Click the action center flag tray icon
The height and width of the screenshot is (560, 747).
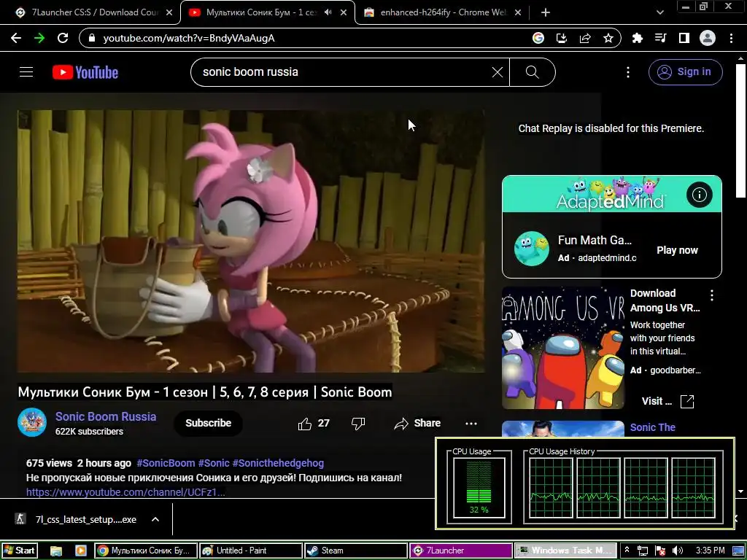coord(660,551)
